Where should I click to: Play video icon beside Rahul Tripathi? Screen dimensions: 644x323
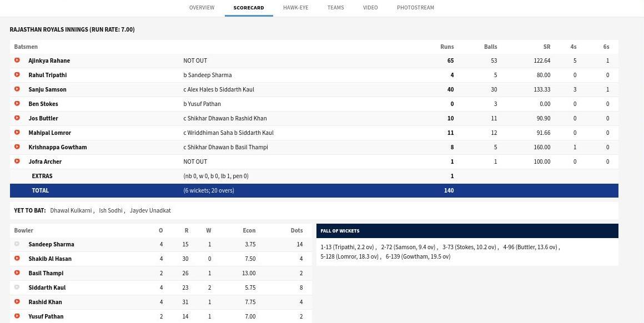17,75
